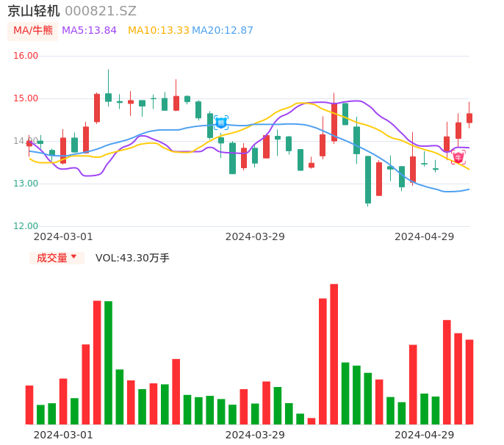The width and height of the screenshot is (504, 445).
Task: Click the long green candle dropping to 12.50
Action: (368, 179)
